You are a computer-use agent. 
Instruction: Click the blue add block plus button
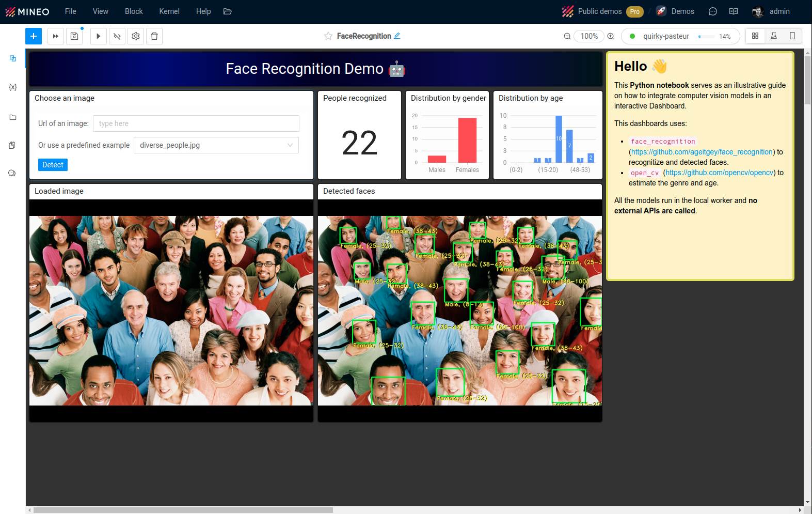34,36
